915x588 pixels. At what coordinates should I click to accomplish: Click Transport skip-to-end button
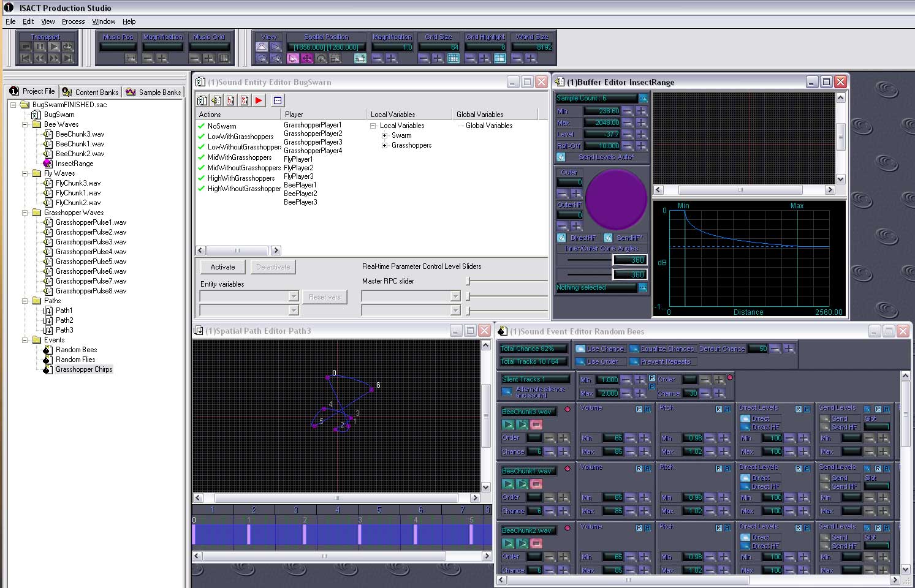click(67, 58)
